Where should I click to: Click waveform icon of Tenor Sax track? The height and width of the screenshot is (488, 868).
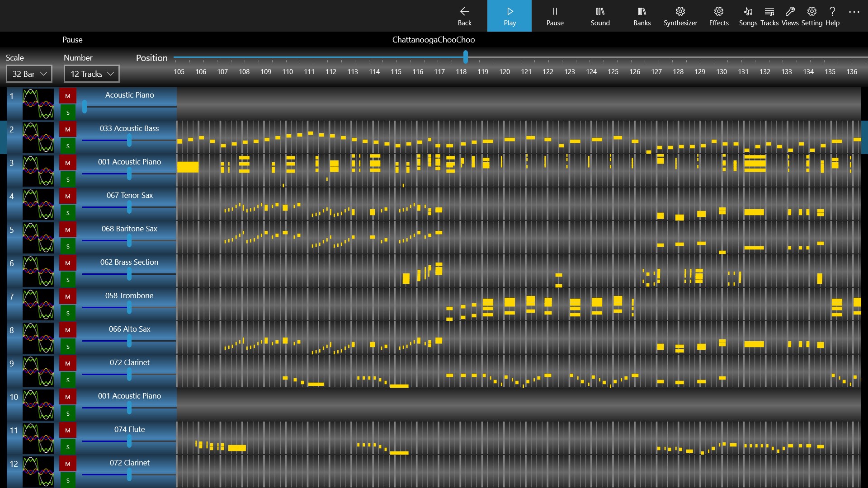click(38, 204)
